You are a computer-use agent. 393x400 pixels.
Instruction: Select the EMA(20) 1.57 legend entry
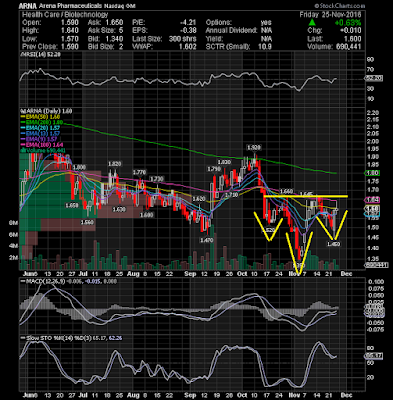click(41, 128)
